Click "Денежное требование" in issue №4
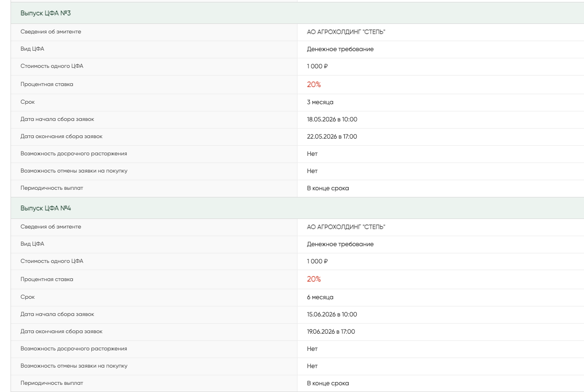Screen dimensions: 584x392 click(x=340, y=244)
